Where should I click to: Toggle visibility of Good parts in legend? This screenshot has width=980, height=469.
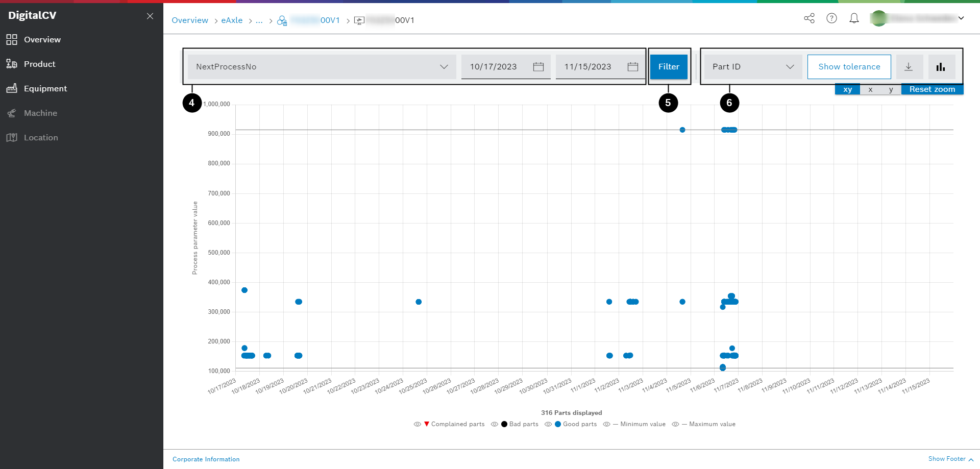coord(548,424)
